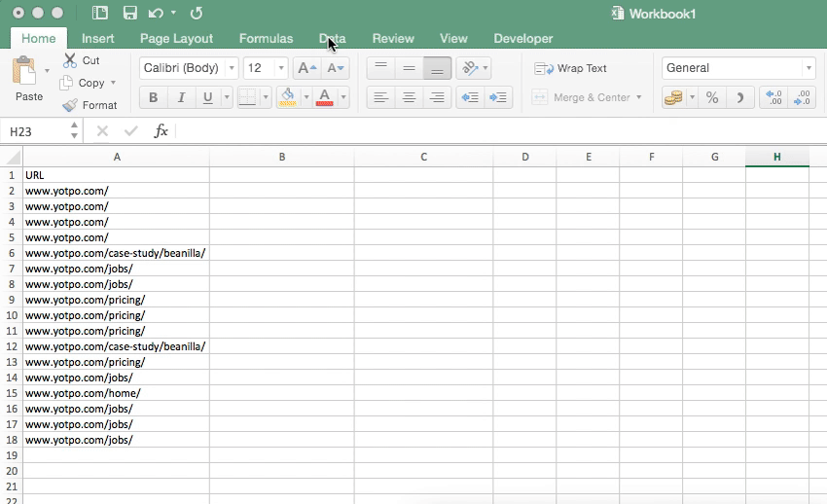Image resolution: width=827 pixels, height=504 pixels.
Task: Open the Page Layout tab
Action: coord(176,39)
